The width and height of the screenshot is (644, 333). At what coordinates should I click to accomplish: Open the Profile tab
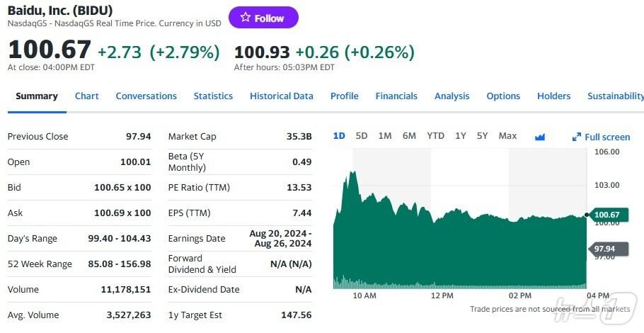pos(344,96)
